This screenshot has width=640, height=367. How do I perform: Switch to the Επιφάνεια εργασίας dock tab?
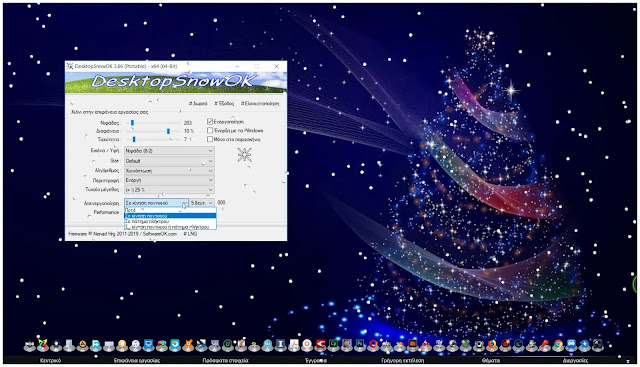137,361
